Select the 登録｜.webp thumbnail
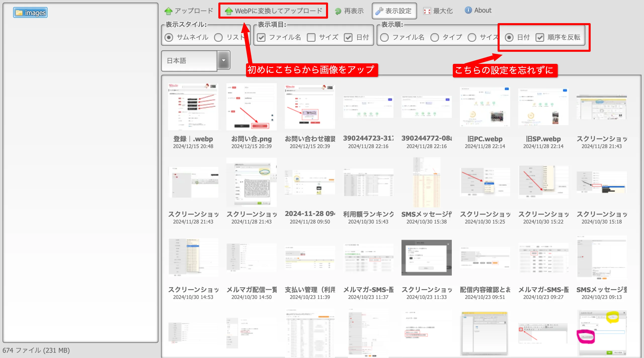This screenshot has width=644, height=358. point(193,107)
